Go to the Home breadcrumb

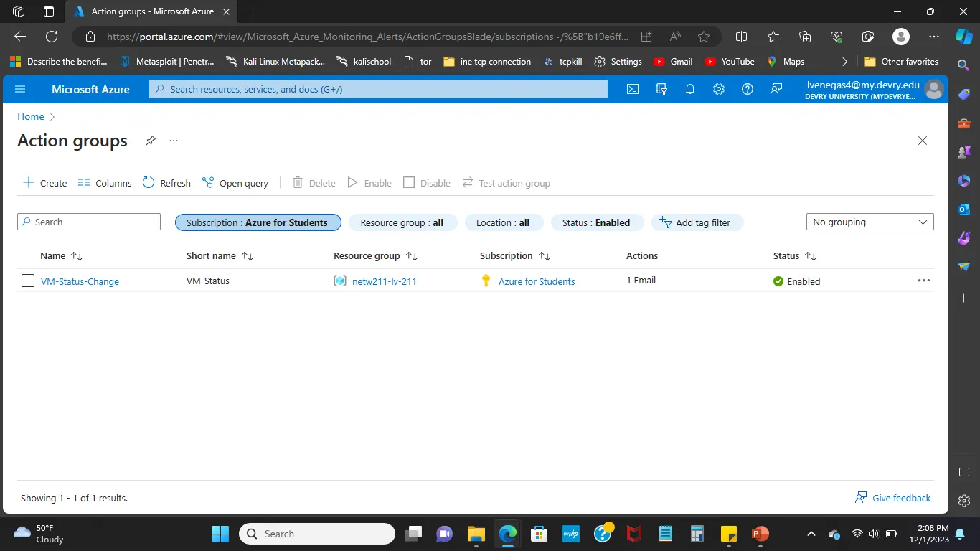pos(31,116)
